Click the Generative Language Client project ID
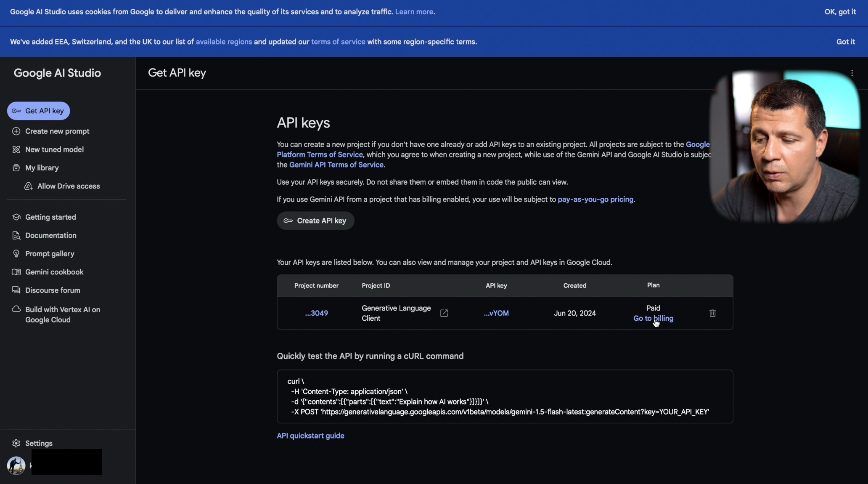The width and height of the screenshot is (868, 484). (x=396, y=313)
